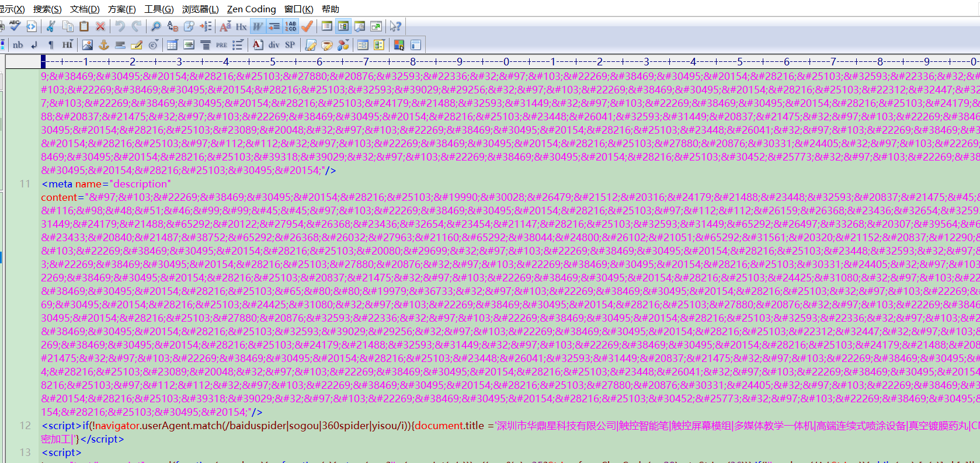Click the Replace A-to-B icon

click(x=172, y=26)
